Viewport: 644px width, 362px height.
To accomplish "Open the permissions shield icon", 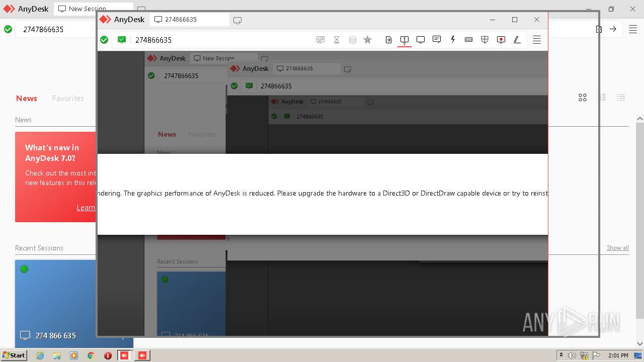I will [485, 40].
